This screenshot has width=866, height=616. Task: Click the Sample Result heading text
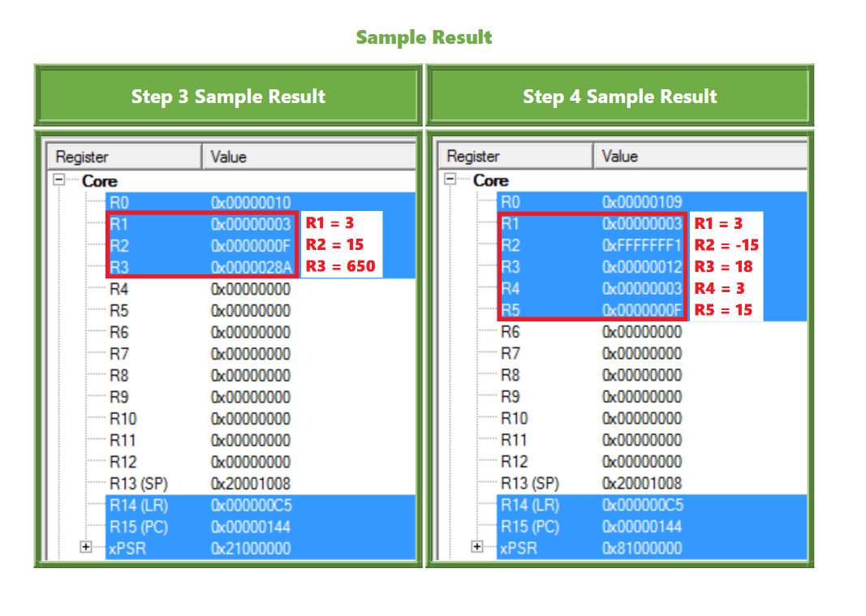click(x=423, y=37)
